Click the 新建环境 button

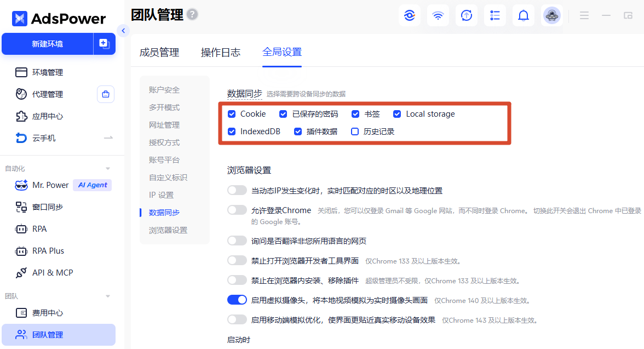point(48,44)
